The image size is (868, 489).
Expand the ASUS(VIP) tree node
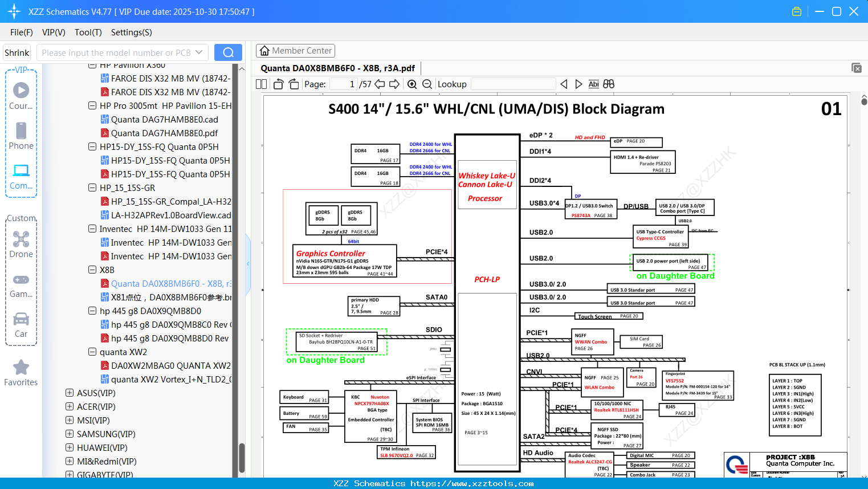70,393
